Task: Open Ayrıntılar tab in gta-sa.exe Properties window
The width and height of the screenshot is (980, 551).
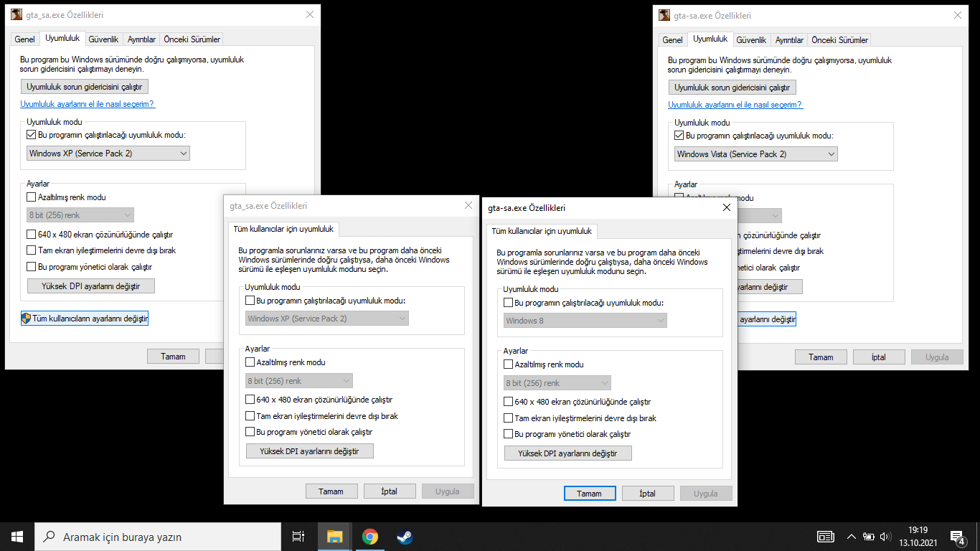Action: point(789,40)
